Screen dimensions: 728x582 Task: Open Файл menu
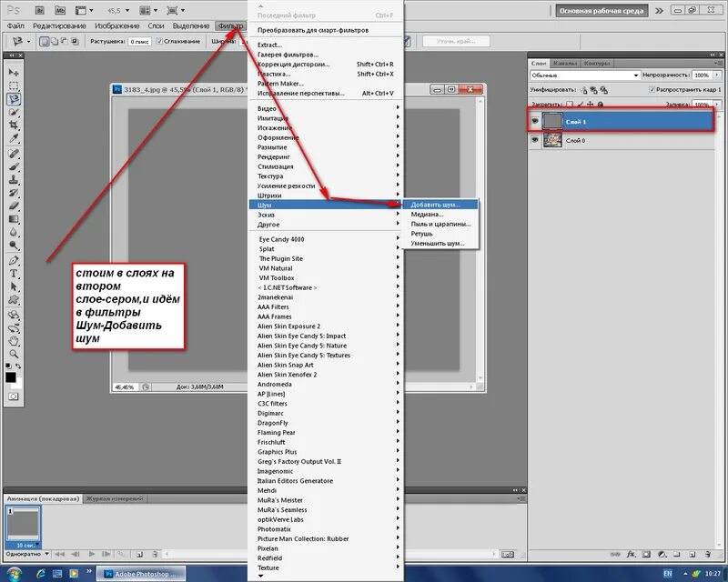pos(15,26)
